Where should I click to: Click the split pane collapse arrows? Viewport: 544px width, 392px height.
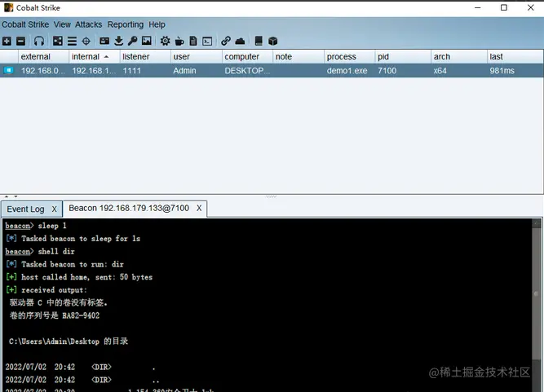[x=11, y=196]
